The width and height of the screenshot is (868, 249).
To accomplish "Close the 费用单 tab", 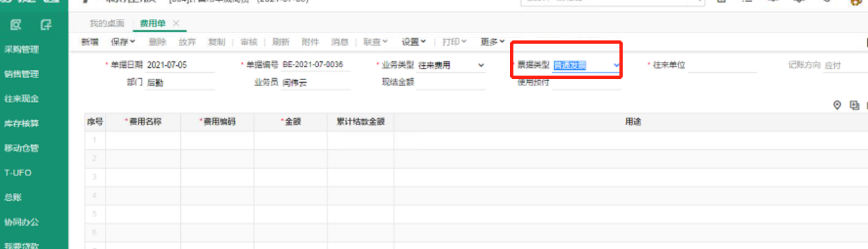I will click(176, 23).
